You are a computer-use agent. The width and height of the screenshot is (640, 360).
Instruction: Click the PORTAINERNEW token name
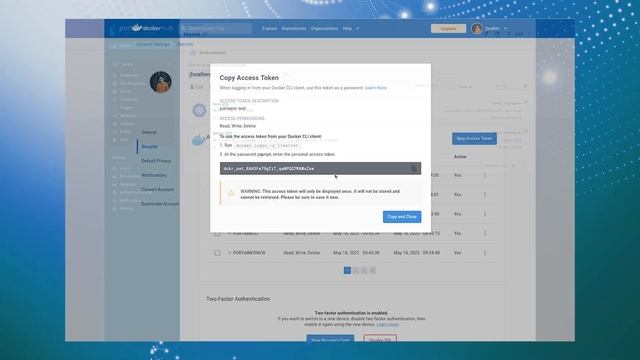[x=249, y=253]
